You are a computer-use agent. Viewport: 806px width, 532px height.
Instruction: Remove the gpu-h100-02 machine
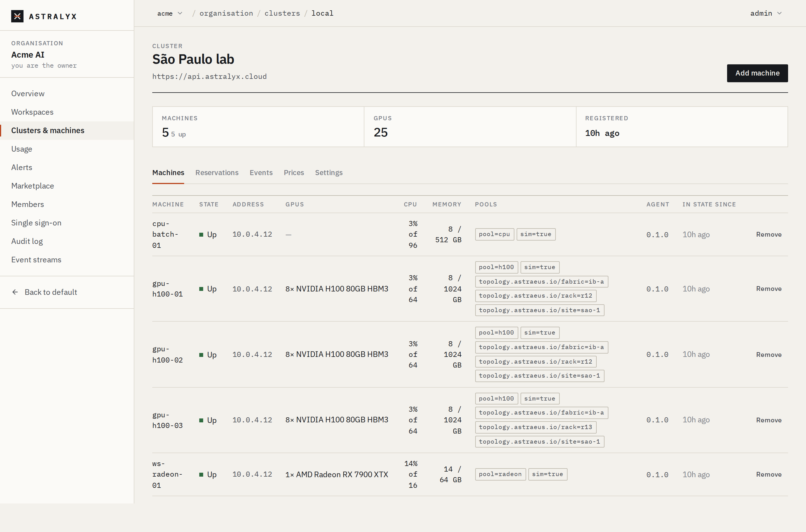[769, 355]
